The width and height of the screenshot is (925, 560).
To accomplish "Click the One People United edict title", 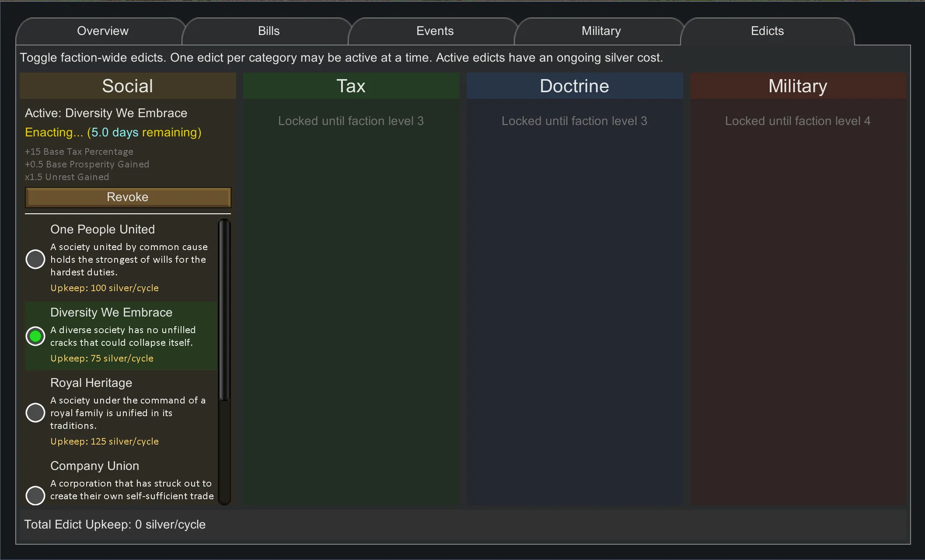I will (102, 230).
